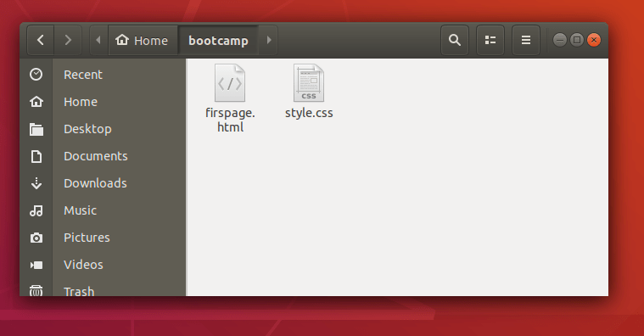This screenshot has height=336, width=644.
Task: Expand path bar right arrow
Action: (x=269, y=40)
